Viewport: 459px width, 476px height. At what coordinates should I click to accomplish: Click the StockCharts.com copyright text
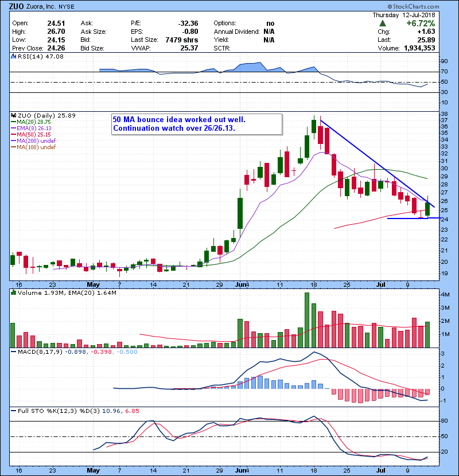[x=414, y=6]
